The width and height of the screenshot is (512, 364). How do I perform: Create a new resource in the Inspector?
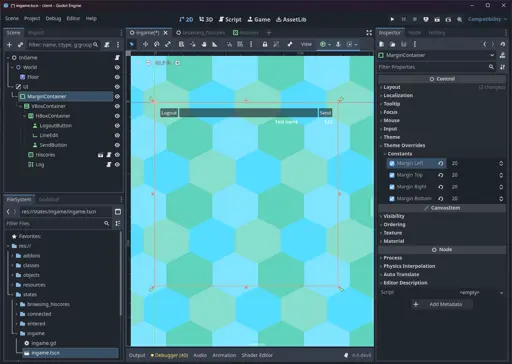tap(382, 44)
